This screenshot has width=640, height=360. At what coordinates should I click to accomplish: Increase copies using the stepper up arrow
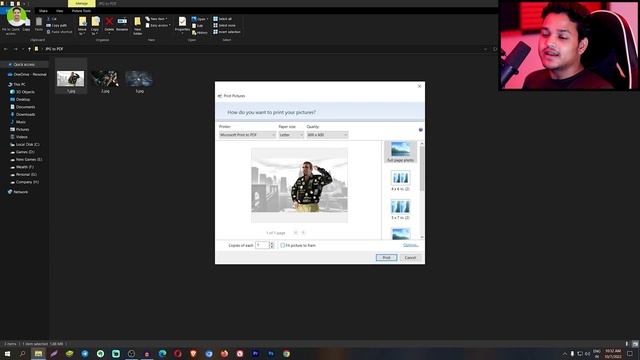click(x=271, y=243)
